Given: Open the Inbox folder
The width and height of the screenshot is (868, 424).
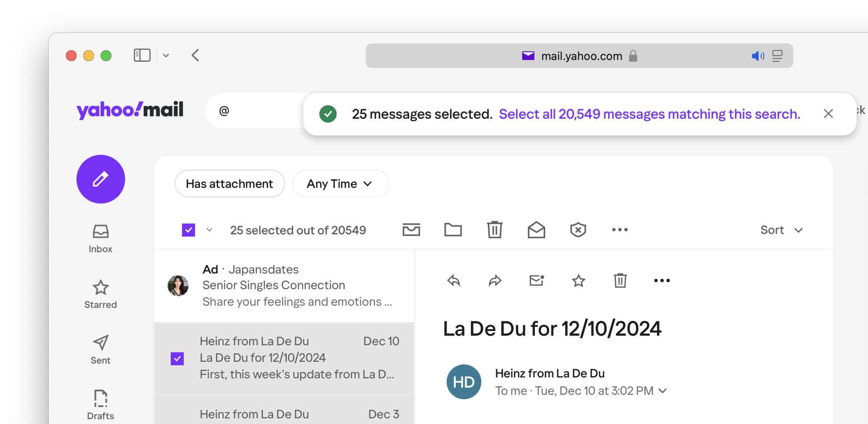Looking at the screenshot, I should click(100, 238).
